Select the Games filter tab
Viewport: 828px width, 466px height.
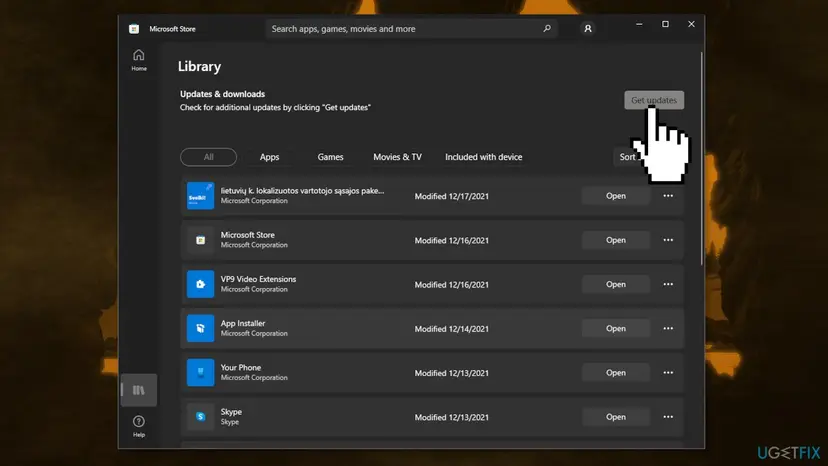331,157
